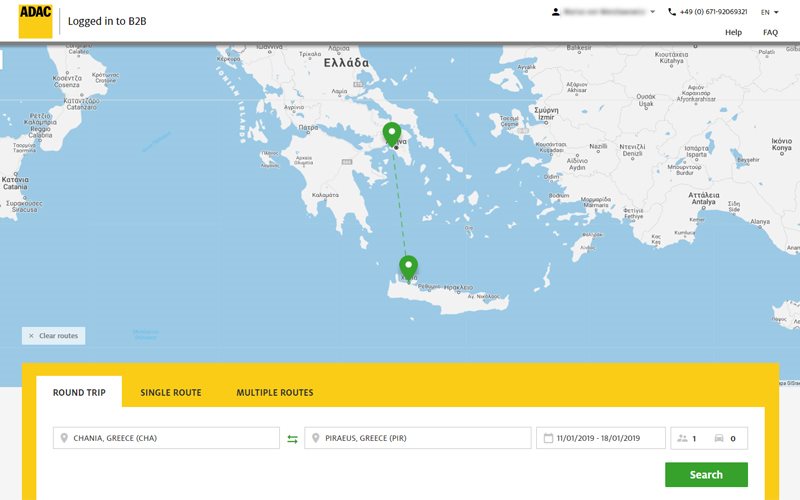Click the calendar icon in date field
800x500 pixels.
548,438
